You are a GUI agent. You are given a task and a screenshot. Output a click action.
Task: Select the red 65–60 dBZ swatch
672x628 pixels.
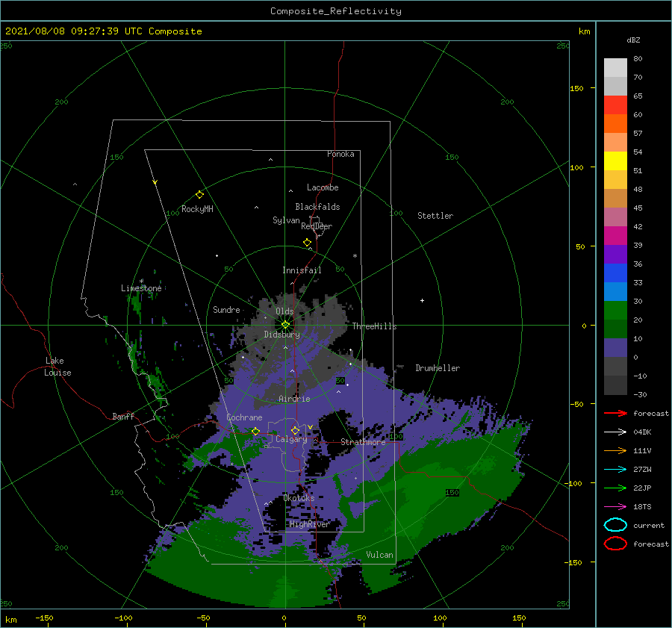615,105
